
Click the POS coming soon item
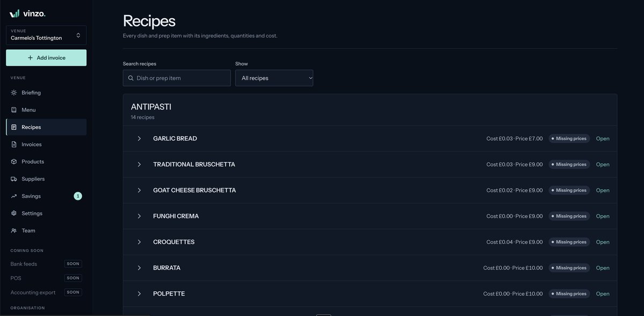[x=46, y=278]
